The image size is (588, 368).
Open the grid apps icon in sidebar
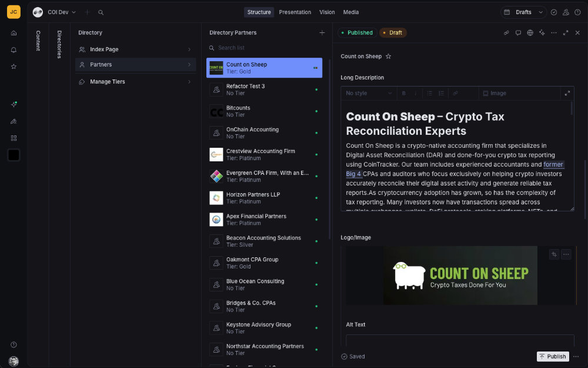point(14,138)
